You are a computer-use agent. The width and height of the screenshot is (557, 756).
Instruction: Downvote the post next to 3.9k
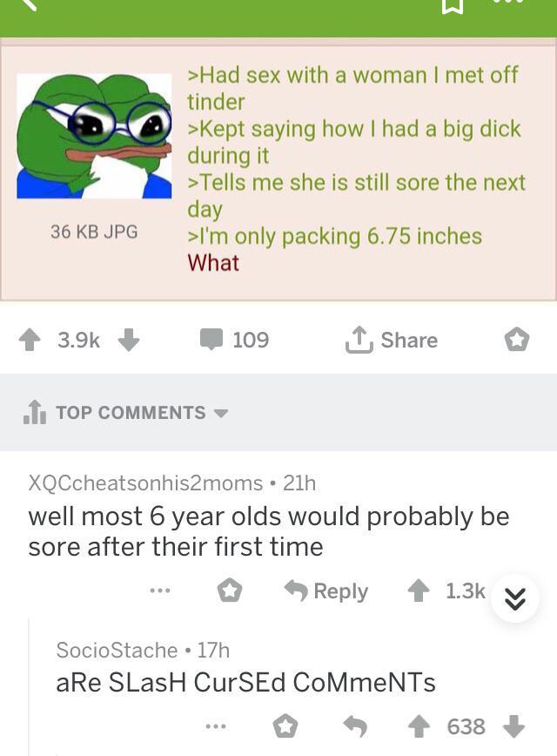(x=129, y=340)
